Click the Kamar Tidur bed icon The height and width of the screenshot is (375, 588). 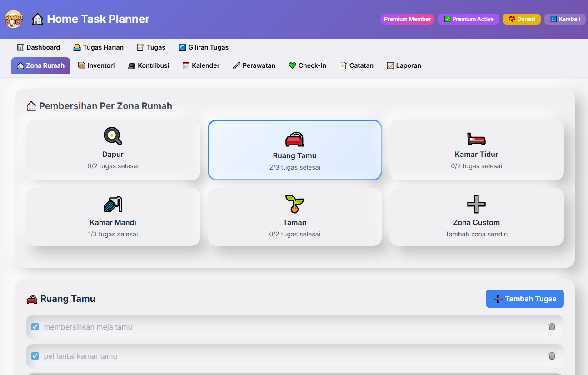click(x=476, y=138)
